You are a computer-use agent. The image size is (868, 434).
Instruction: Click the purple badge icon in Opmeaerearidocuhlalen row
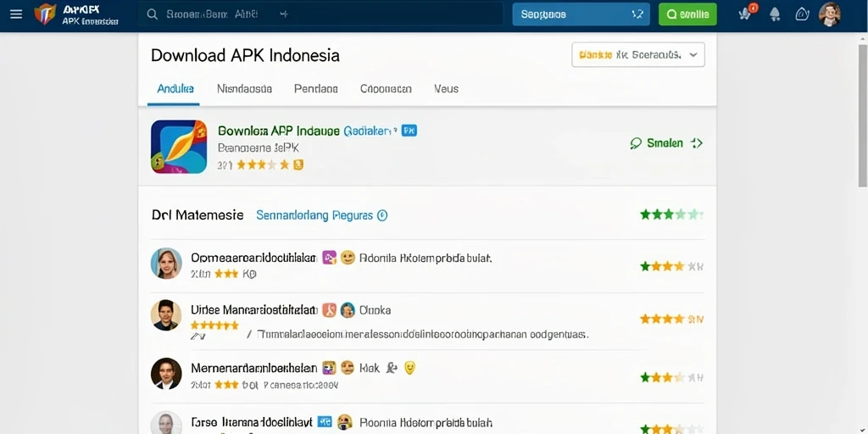click(x=329, y=258)
